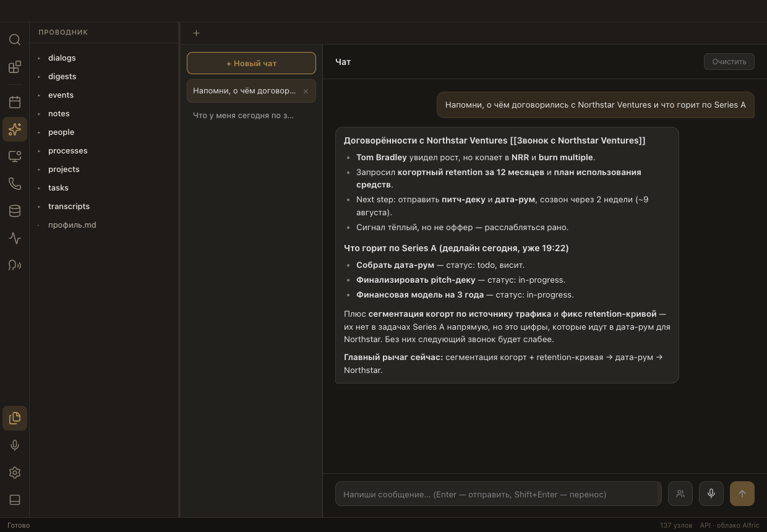Click the 'Очистить' button

pyautogui.click(x=729, y=62)
